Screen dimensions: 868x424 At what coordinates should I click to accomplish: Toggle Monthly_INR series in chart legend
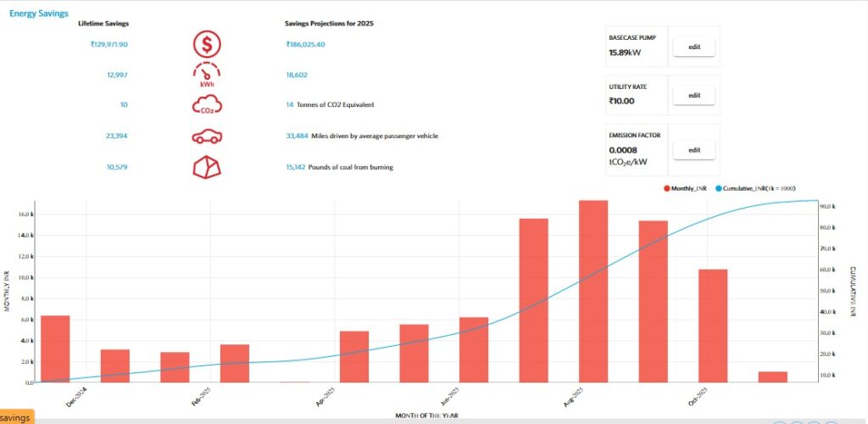(685, 187)
